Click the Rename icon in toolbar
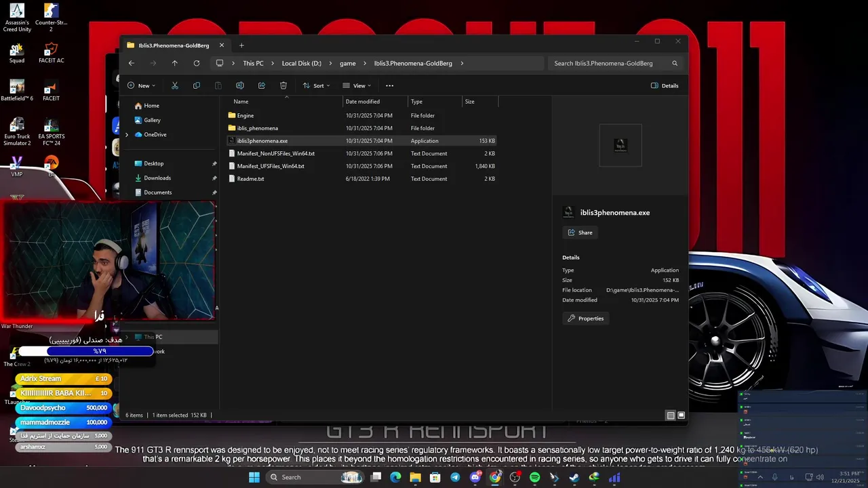The image size is (868, 488). 240,85
